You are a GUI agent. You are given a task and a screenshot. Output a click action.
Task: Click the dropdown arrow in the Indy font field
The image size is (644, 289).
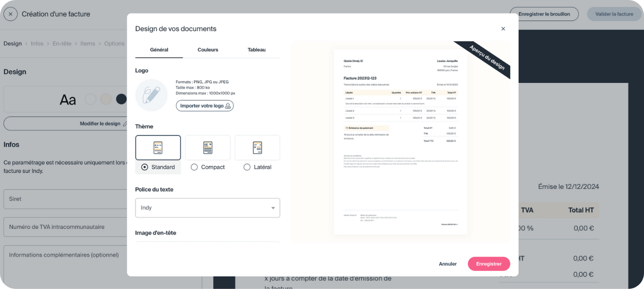273,208
